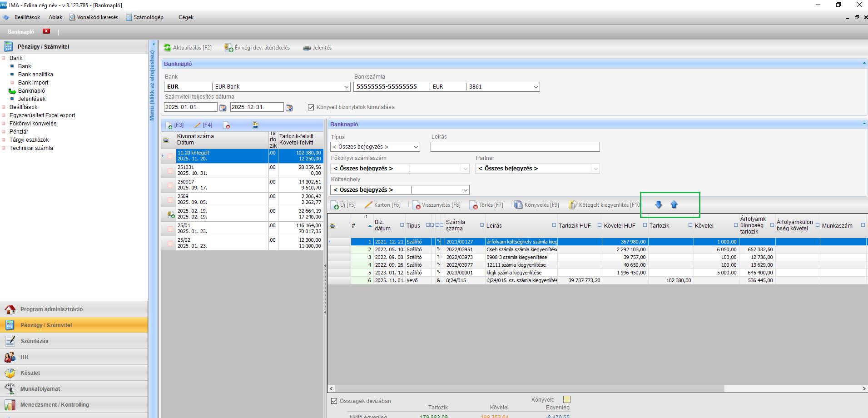Toggle Könyvelt bizonylatok kimutatása checkbox
This screenshot has height=418, width=868.
[311, 108]
